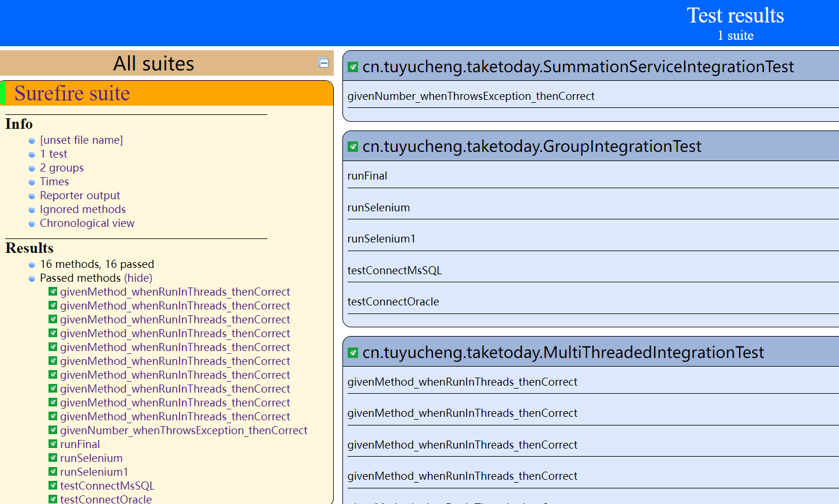Viewport: 839px width, 504px height.
Task: Switch to the Chronological view link
Action: [87, 223]
